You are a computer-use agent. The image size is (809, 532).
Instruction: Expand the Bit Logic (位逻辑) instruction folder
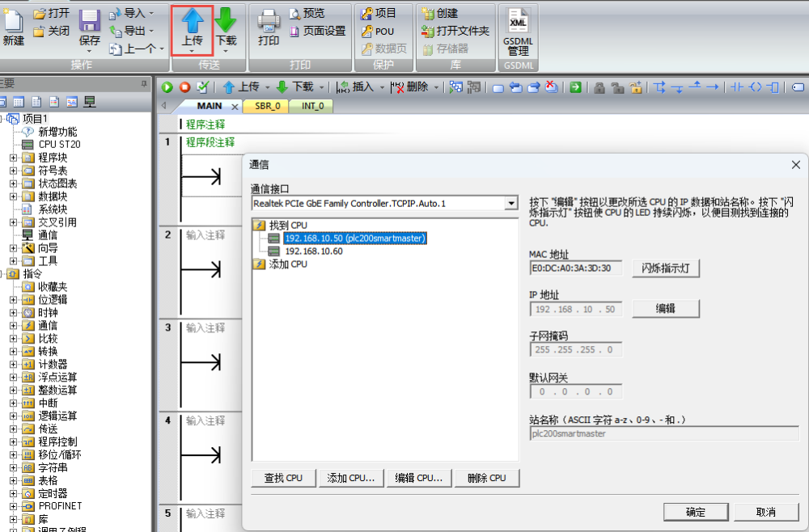[13, 300]
